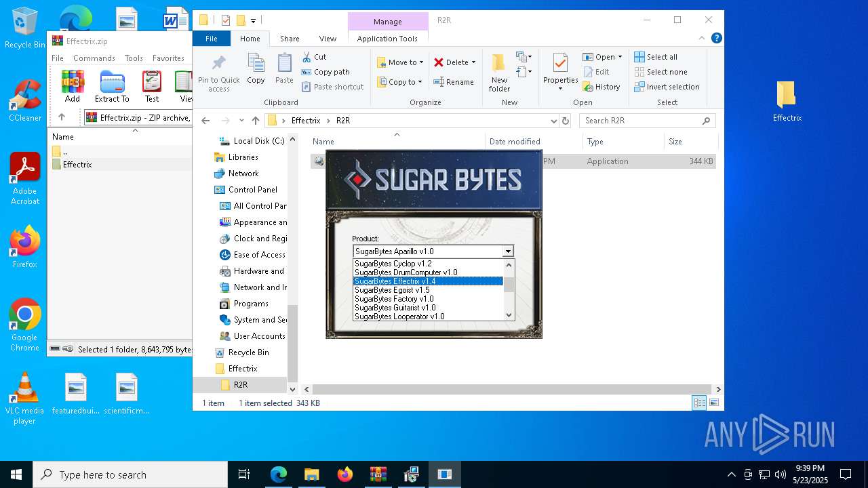The width and height of the screenshot is (868, 488).
Task: Select SugarBytes DrumComputer v1.0 in list
Action: (428, 272)
